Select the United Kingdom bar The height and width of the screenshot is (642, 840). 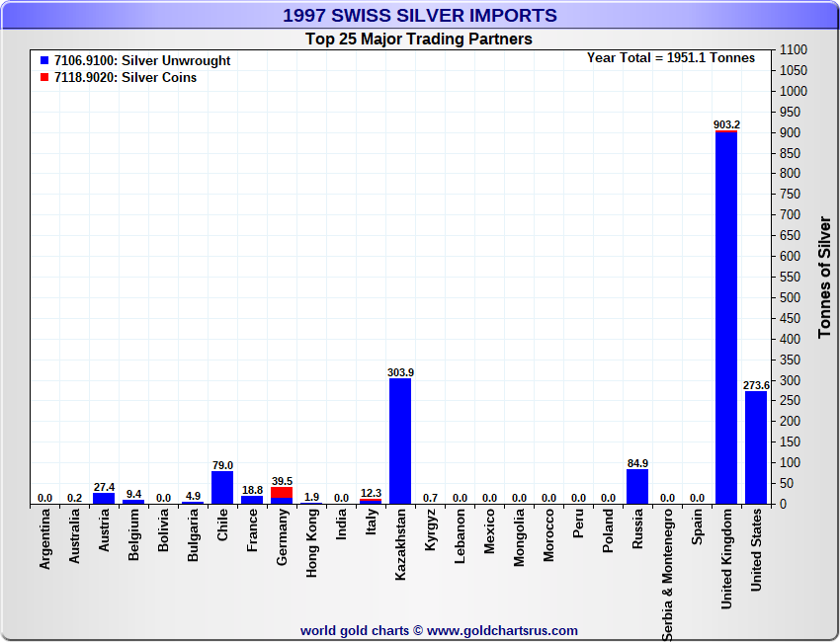(726, 318)
